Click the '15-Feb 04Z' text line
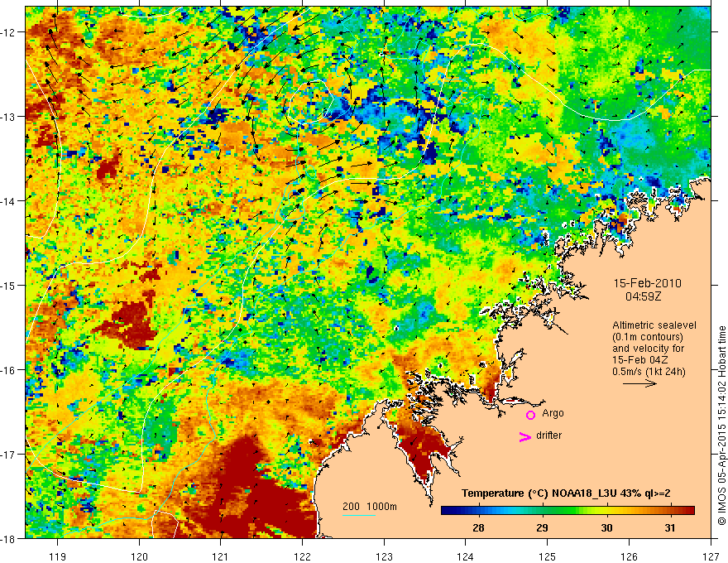728x563 pixels. (x=639, y=360)
